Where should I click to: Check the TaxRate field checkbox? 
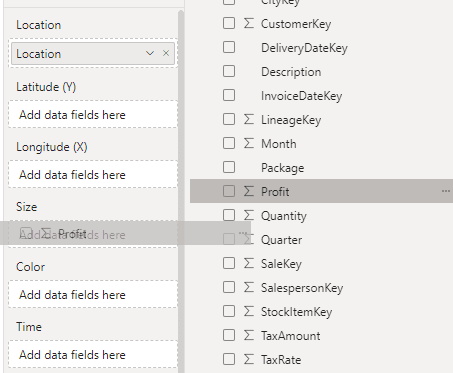229,359
